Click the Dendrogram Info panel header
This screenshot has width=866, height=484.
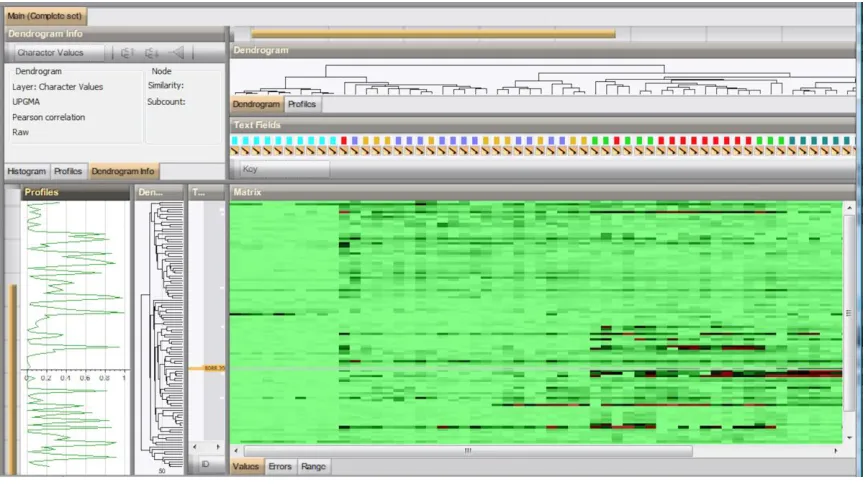(x=115, y=34)
